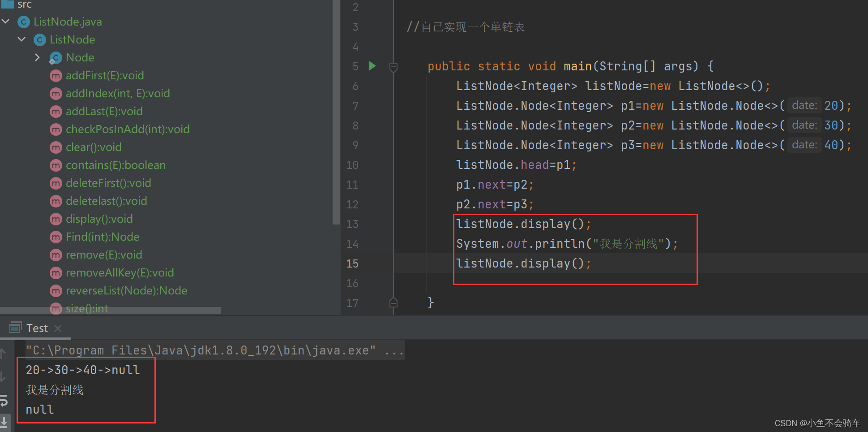Collapse the ListNode class chevron
Viewport: 868px width, 432px height.
pos(21,39)
